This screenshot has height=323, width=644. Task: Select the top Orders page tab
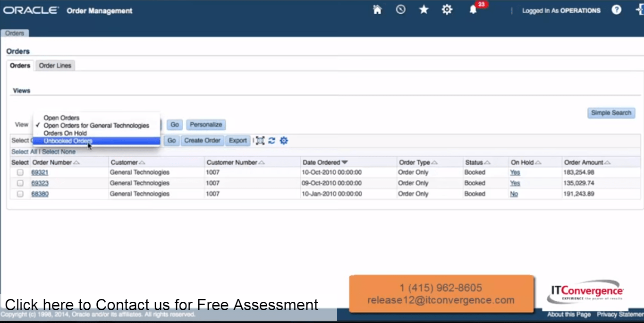15,33
